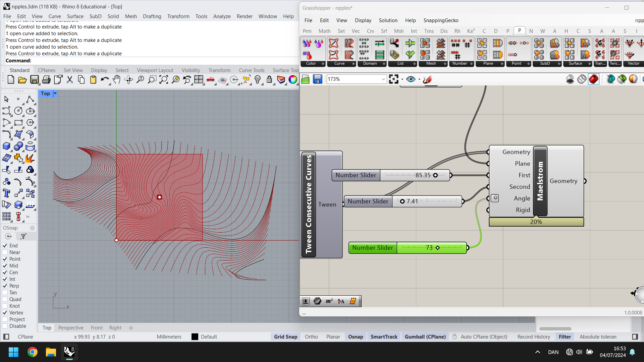Click the Grasshopper sketch pen icon
Image resolution: width=644 pixels, height=362 pixels.
pyautogui.click(x=427, y=79)
